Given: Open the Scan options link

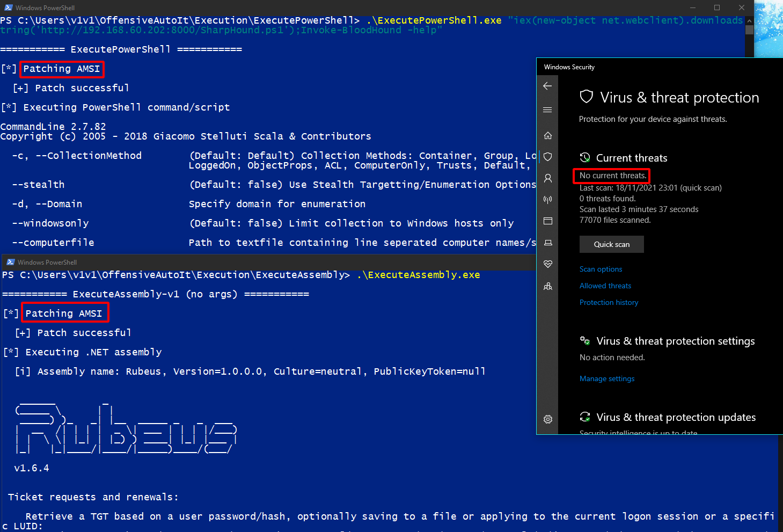Looking at the screenshot, I should tap(601, 269).
